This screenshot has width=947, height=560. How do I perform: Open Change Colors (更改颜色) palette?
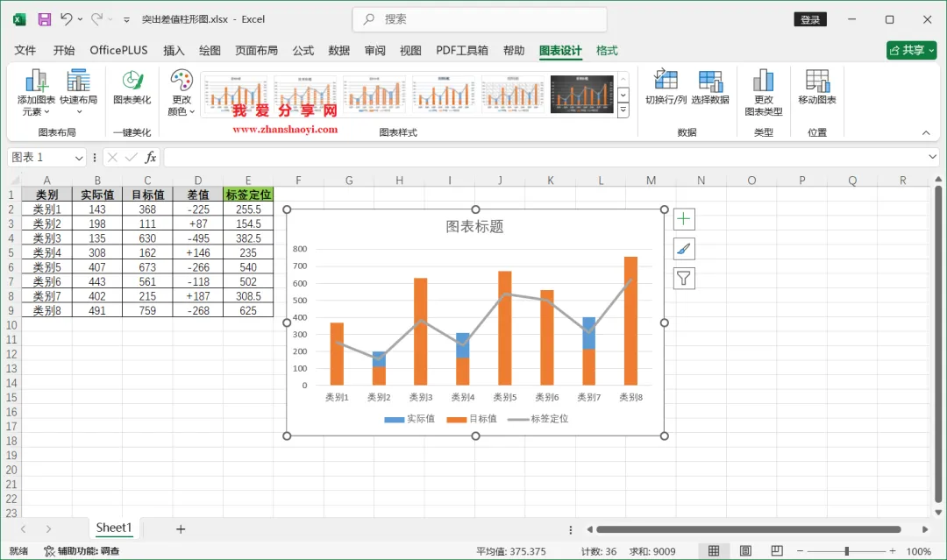[182, 92]
